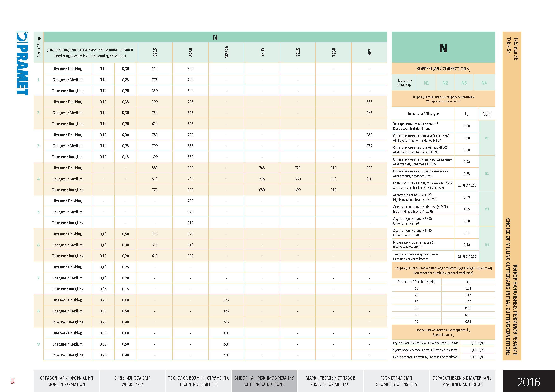Click the Speed factor heading

point(443,332)
